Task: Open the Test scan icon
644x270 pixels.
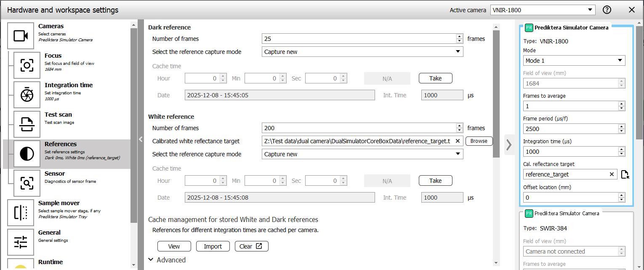Action: (27, 124)
